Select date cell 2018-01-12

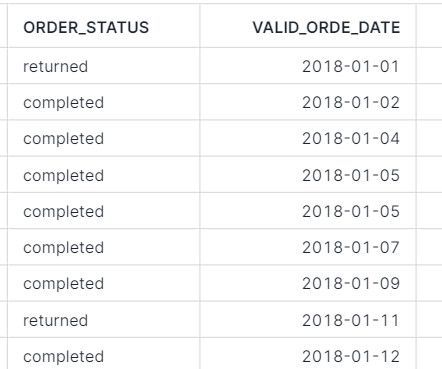(308, 354)
